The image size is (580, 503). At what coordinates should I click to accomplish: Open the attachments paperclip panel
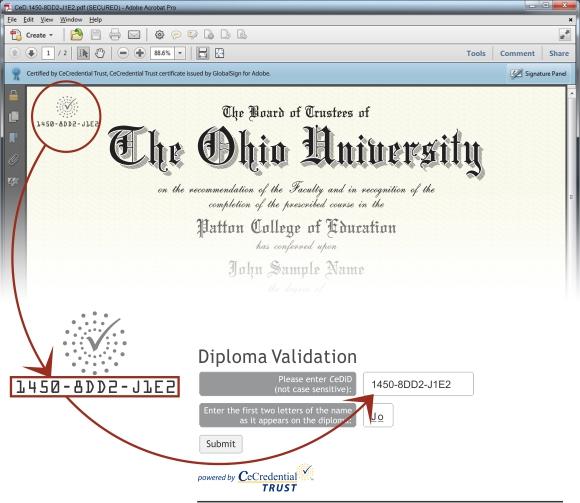(x=13, y=160)
